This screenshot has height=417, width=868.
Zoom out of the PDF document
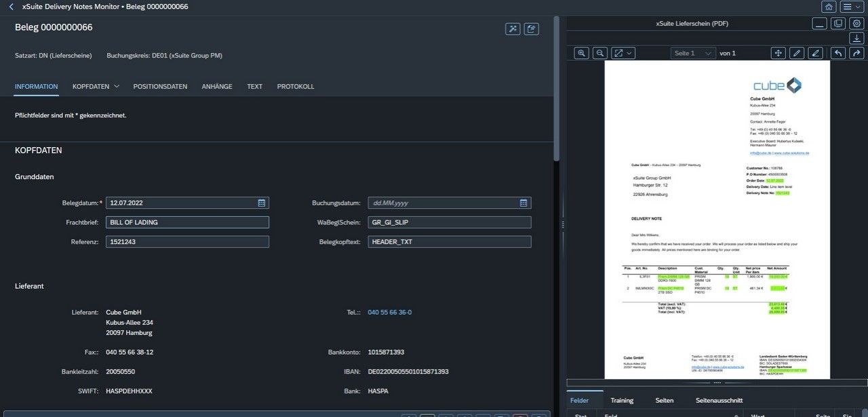click(600, 53)
